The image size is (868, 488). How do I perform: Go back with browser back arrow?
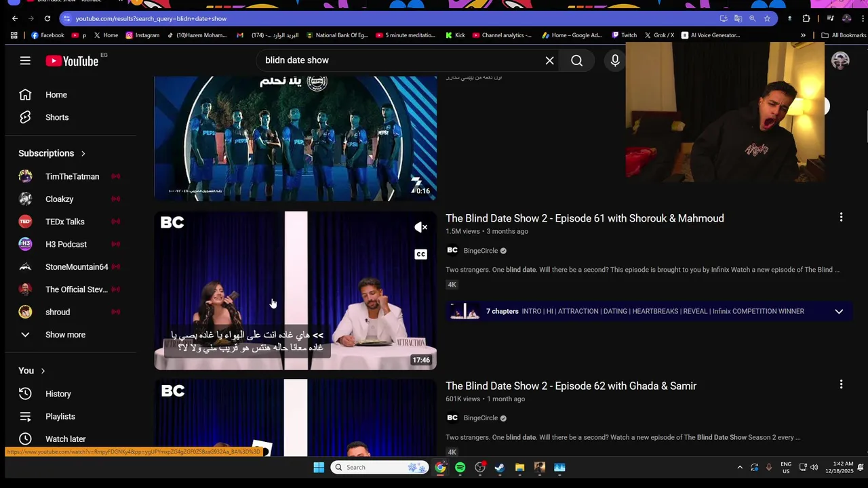point(15,18)
